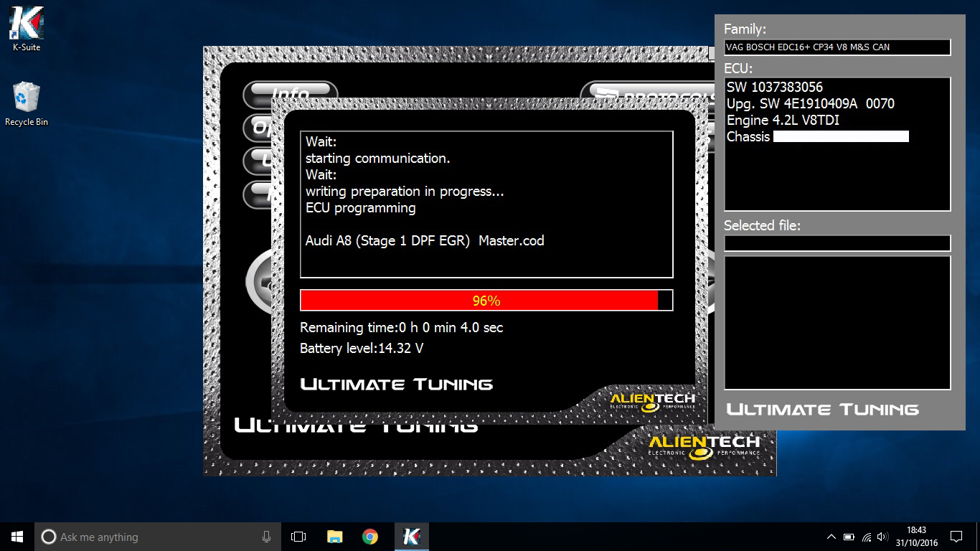Click the Info button in K-Suite
Screen dimensions: 980x551
point(291,92)
